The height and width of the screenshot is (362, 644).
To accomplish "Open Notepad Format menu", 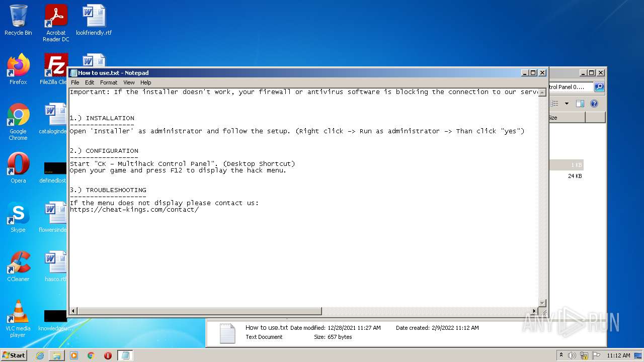I will 109,82.
